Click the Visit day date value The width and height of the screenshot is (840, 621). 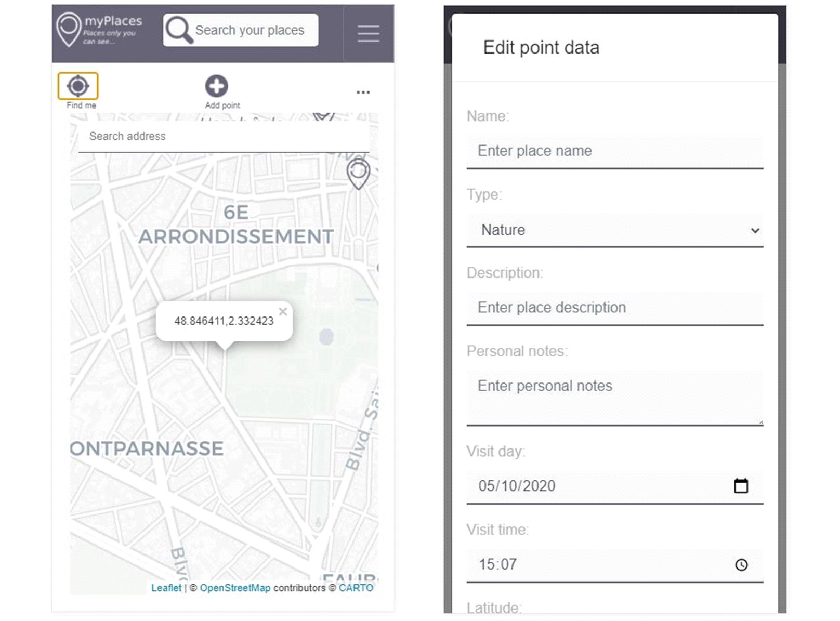[x=517, y=486]
